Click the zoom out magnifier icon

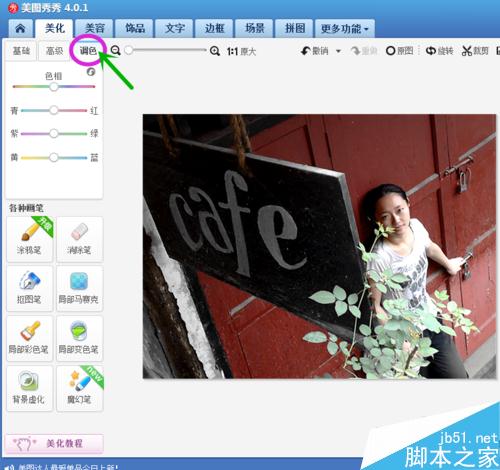coord(115,51)
